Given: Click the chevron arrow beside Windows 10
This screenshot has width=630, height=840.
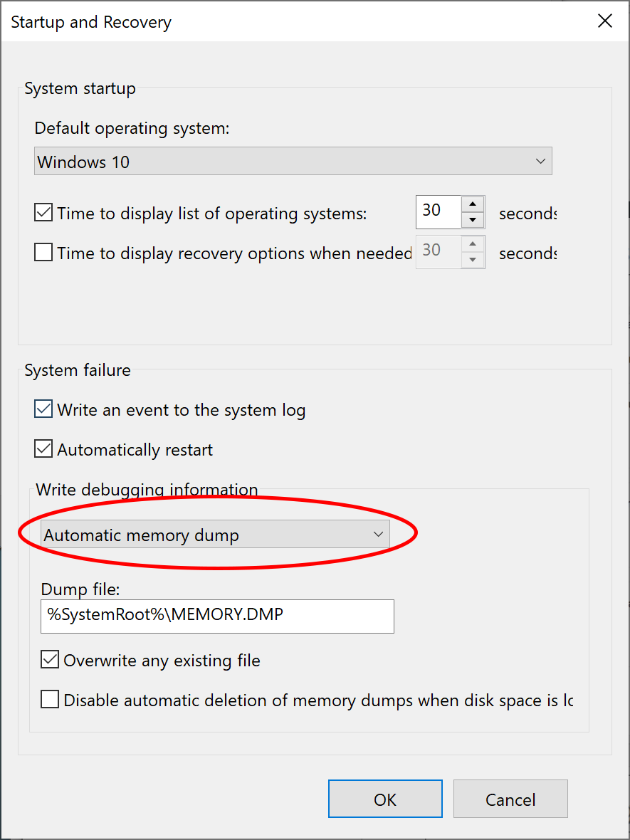Looking at the screenshot, I should click(x=540, y=162).
